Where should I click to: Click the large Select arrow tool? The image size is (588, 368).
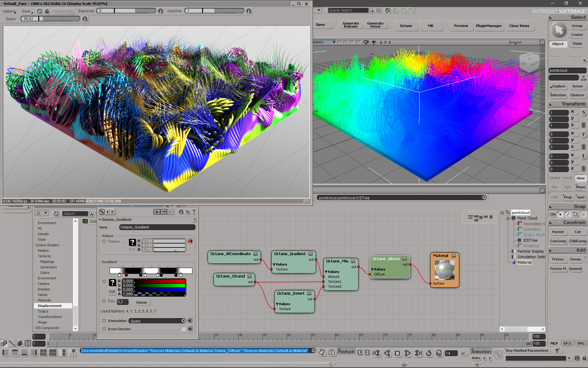(559, 30)
